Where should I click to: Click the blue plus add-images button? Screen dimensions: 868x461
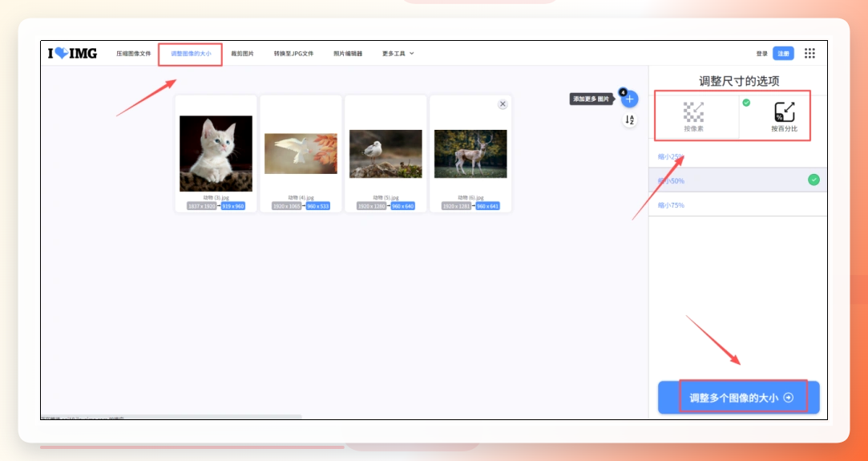coord(629,99)
